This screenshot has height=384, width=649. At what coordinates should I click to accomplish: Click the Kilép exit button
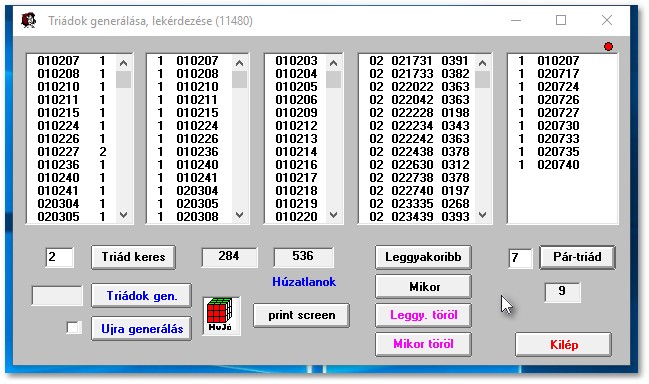[x=563, y=344]
